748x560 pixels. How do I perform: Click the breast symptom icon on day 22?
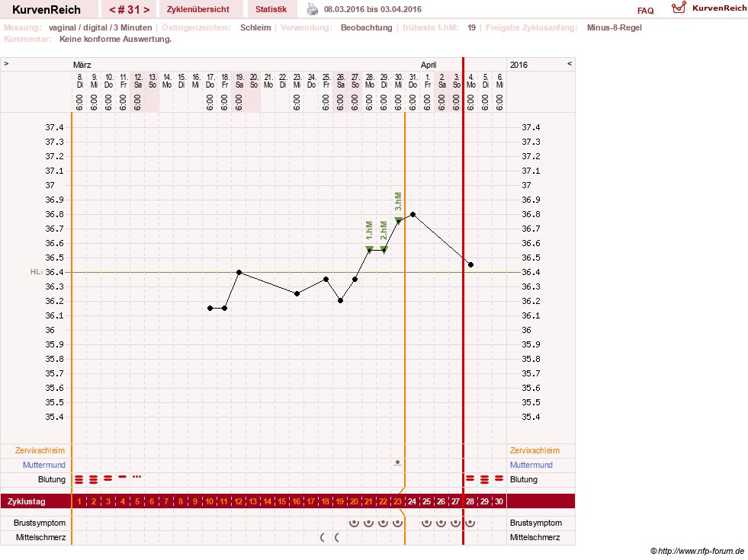click(383, 523)
